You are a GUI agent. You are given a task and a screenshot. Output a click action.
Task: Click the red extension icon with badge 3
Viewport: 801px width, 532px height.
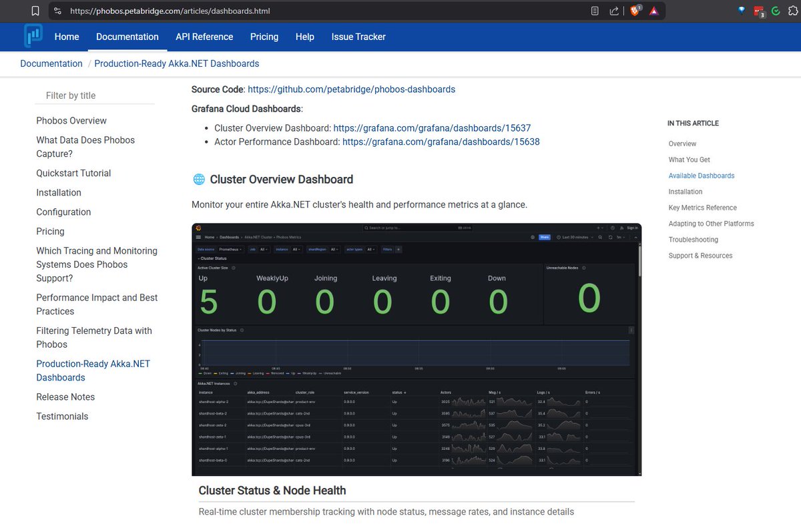pos(759,11)
